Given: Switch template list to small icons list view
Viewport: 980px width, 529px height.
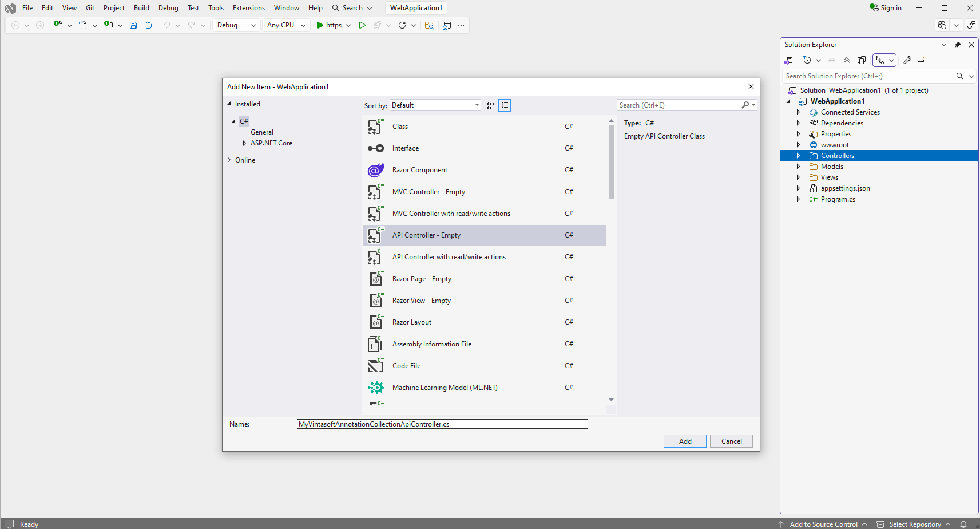Looking at the screenshot, I should point(505,105).
